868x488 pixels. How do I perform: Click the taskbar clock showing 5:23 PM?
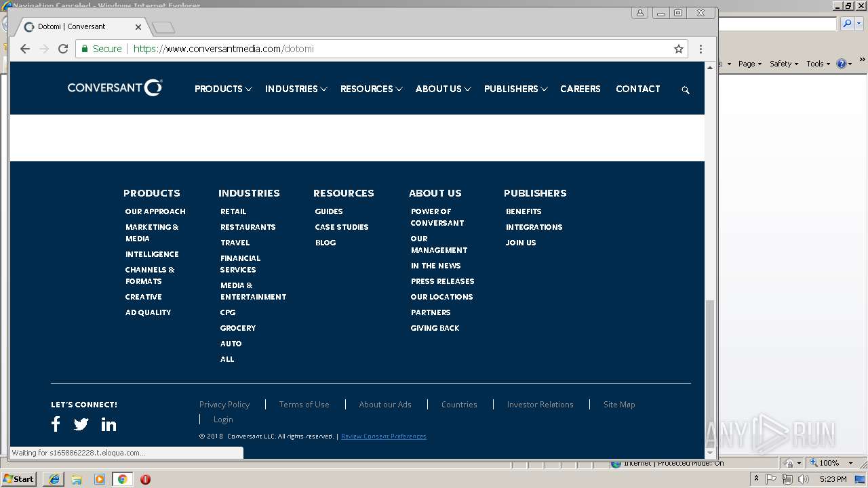tap(833, 479)
